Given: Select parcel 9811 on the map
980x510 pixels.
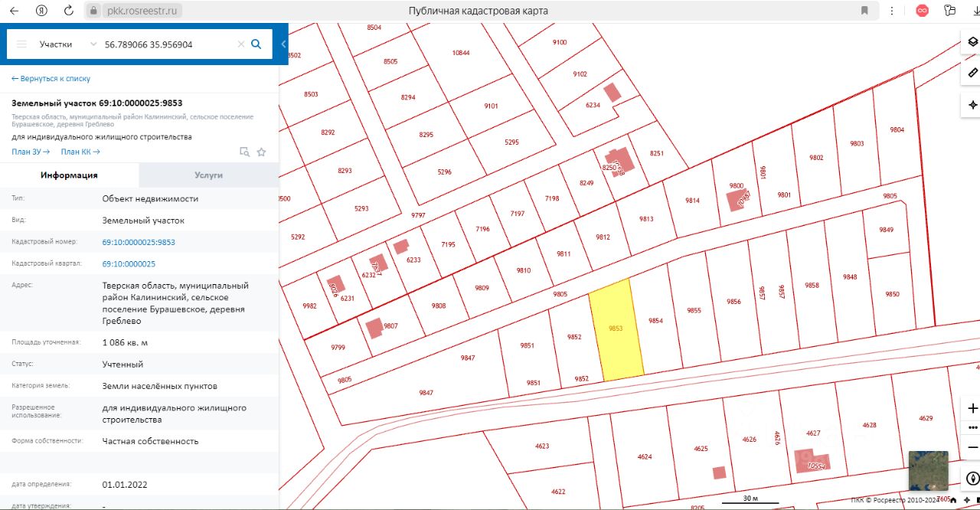Looking at the screenshot, I should tap(563, 253).
